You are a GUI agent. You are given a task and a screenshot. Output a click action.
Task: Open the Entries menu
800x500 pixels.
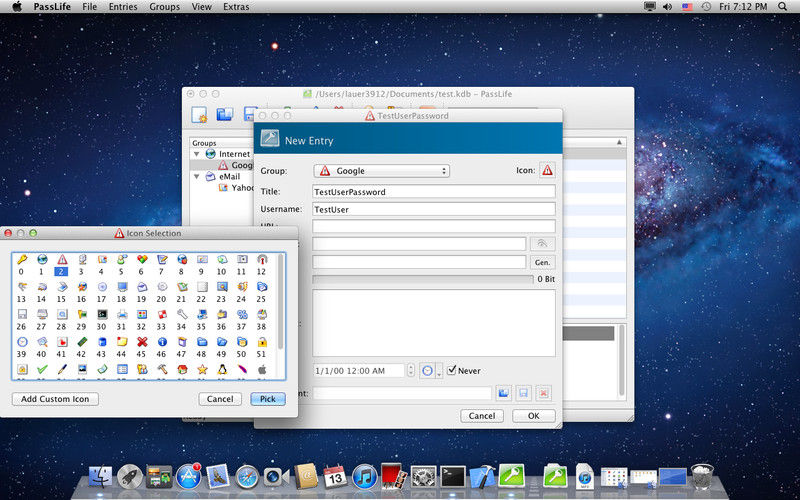(123, 7)
